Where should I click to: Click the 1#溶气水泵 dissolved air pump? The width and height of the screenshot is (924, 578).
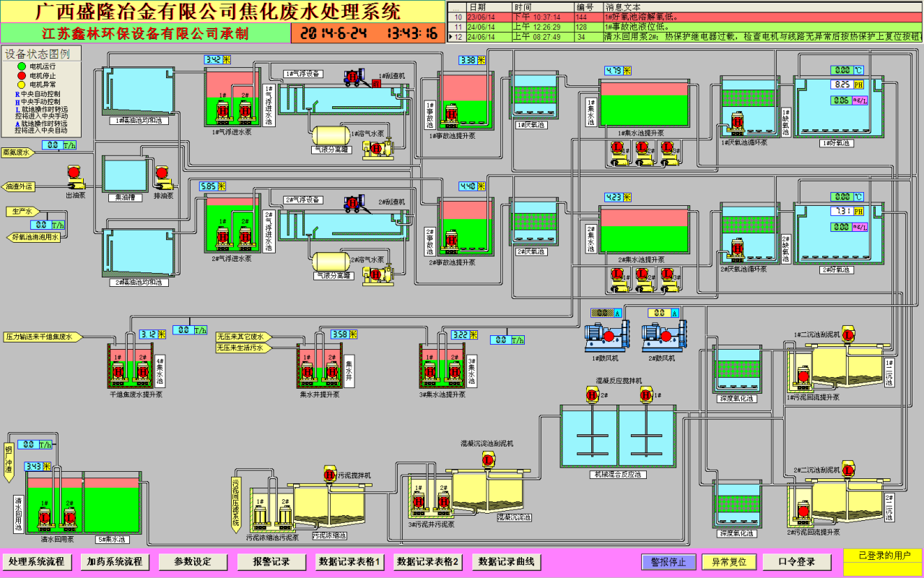pyautogui.click(x=376, y=148)
